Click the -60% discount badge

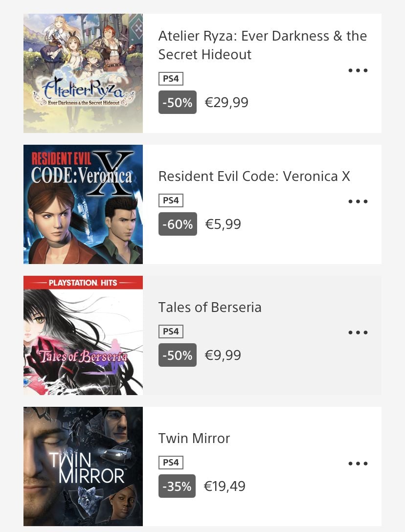tap(178, 224)
